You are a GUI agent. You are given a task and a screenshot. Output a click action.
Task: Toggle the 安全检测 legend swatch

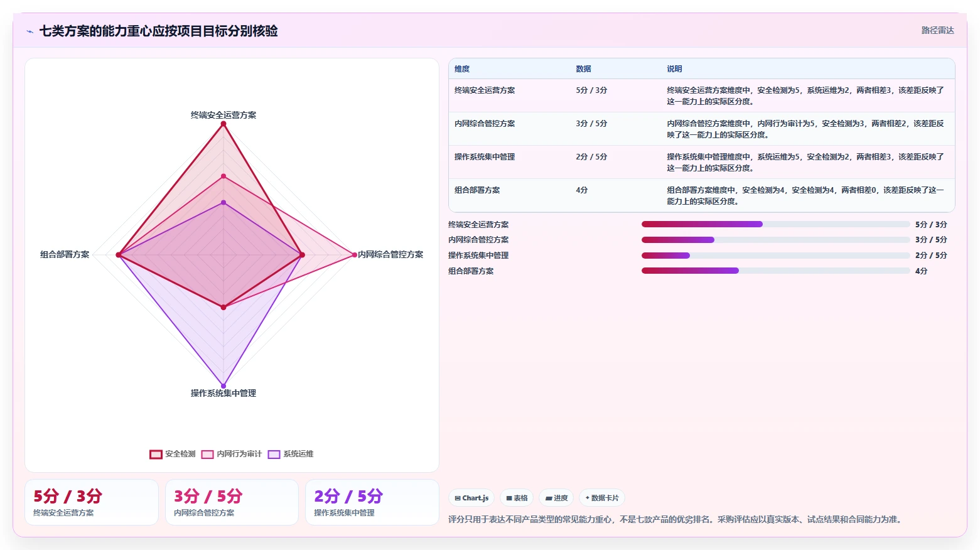point(156,455)
